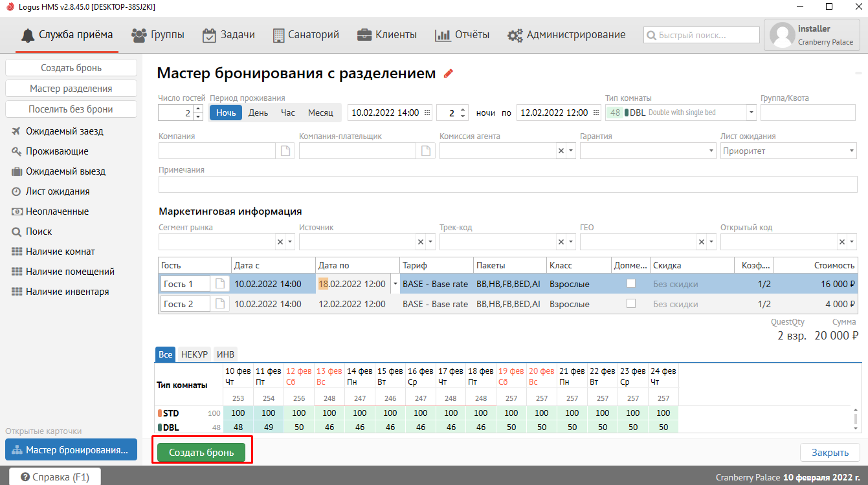Increase the number of nights stepper
The image size is (868, 485).
pos(463,109)
